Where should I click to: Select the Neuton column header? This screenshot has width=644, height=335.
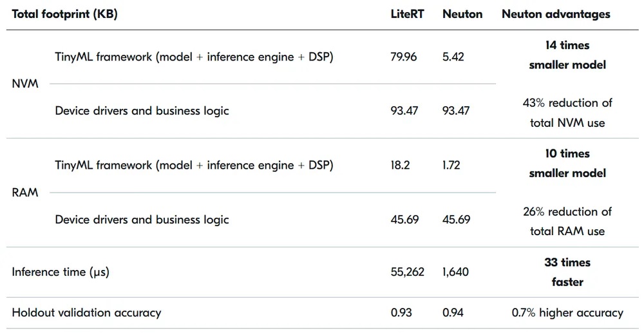(462, 14)
